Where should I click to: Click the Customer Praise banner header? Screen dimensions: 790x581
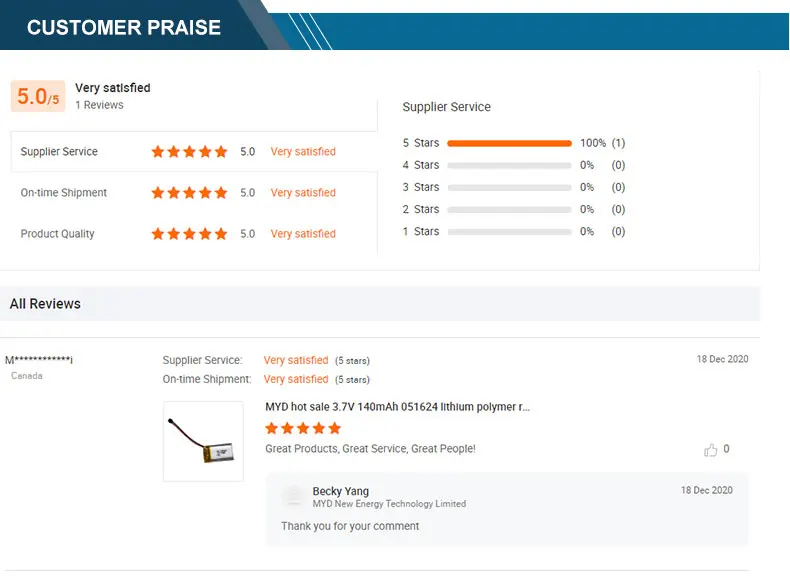pyautogui.click(x=124, y=27)
